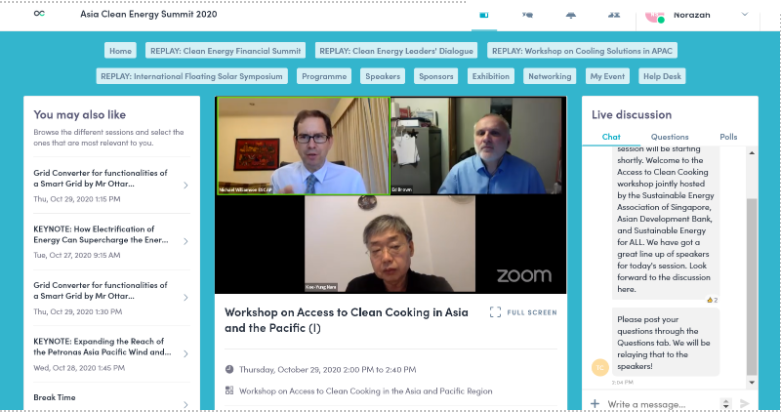Expand the Grid Converter 1:15 PM session chevron

tap(185, 185)
